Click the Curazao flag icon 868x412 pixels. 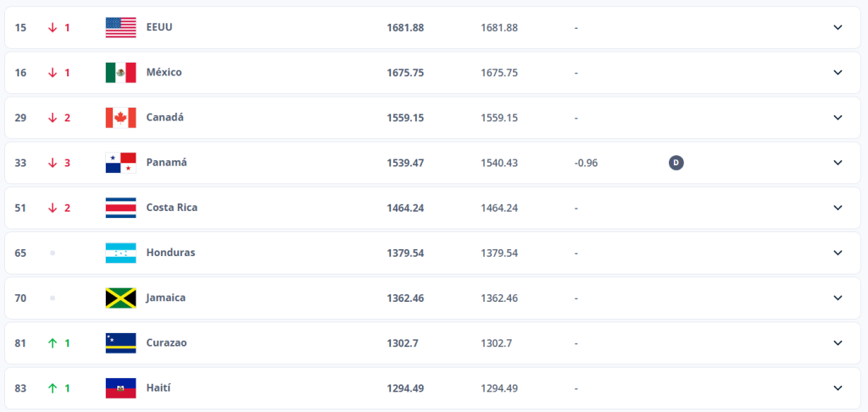120,342
